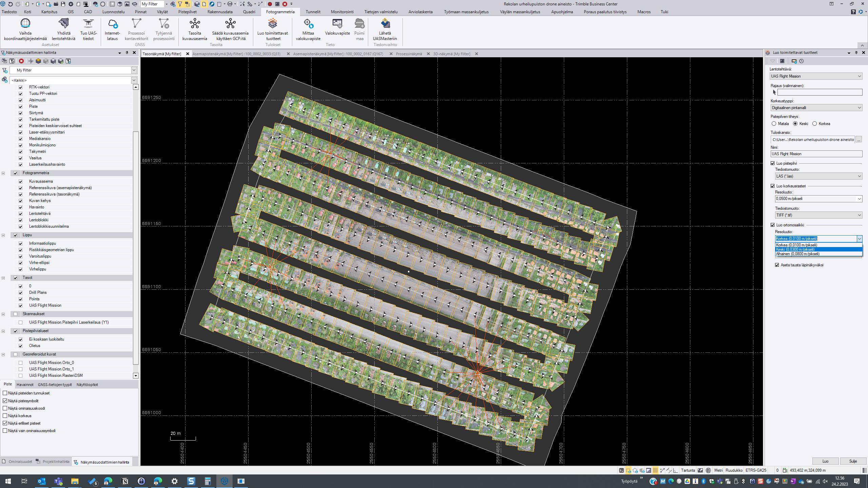The height and width of the screenshot is (488, 868).
Task: Click the Rajaus (valinnainen) input field
Action: click(820, 92)
